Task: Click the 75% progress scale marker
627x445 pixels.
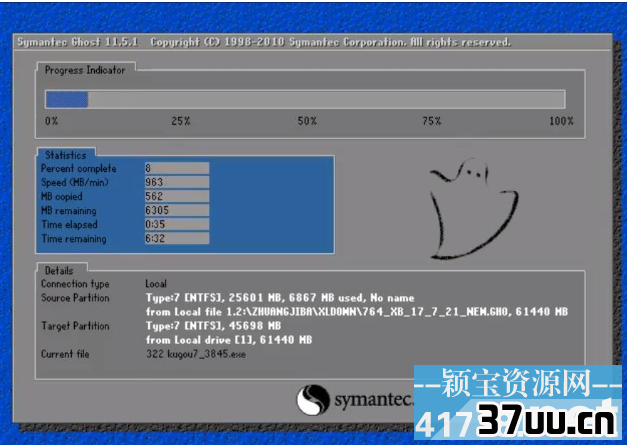Action: click(x=432, y=121)
